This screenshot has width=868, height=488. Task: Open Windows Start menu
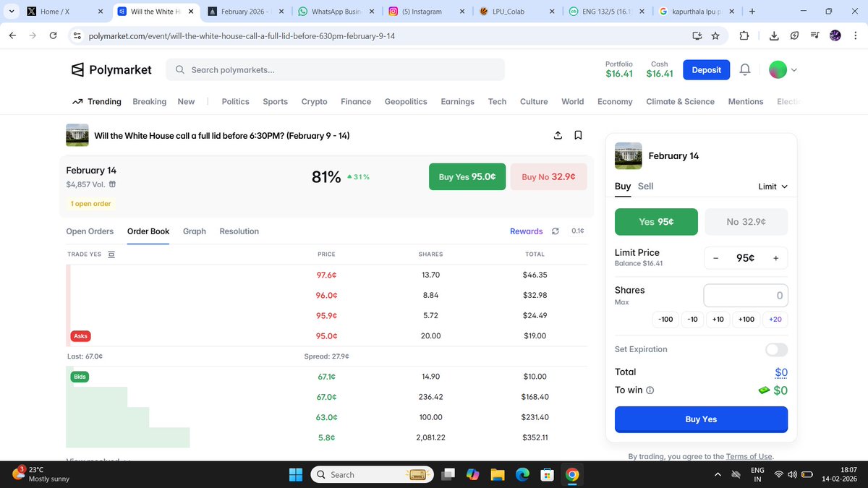pyautogui.click(x=296, y=474)
